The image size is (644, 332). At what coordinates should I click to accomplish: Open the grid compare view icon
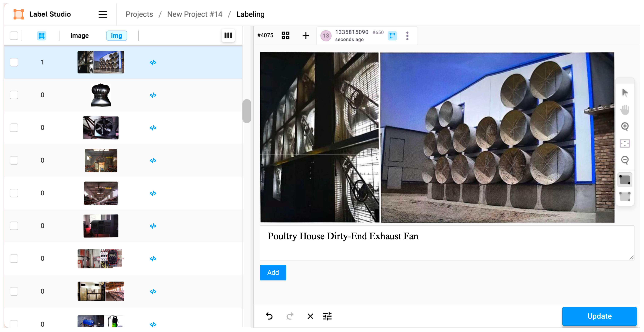pyautogui.click(x=285, y=36)
